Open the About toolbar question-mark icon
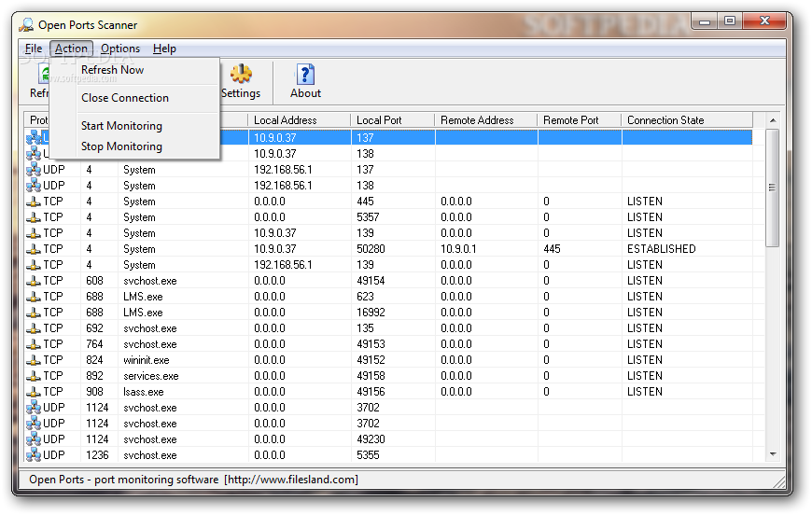Viewport: 812px width, 515px height. 305,74
